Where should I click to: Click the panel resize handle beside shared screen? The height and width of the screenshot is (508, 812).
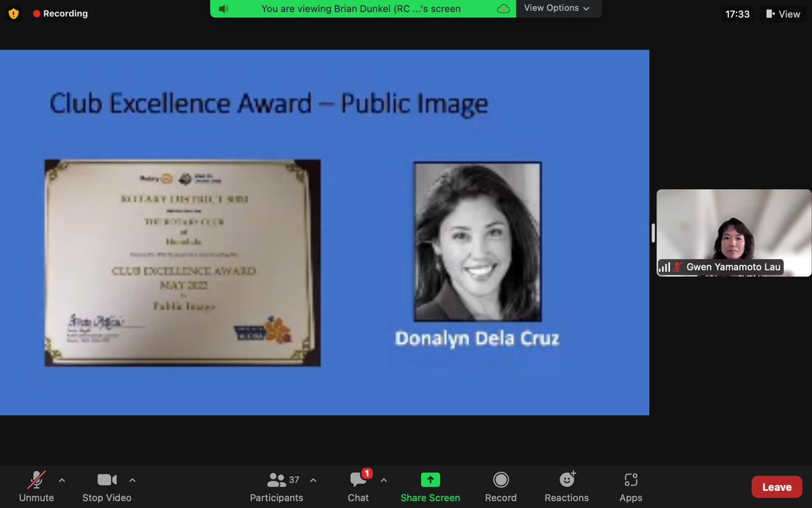(x=653, y=232)
